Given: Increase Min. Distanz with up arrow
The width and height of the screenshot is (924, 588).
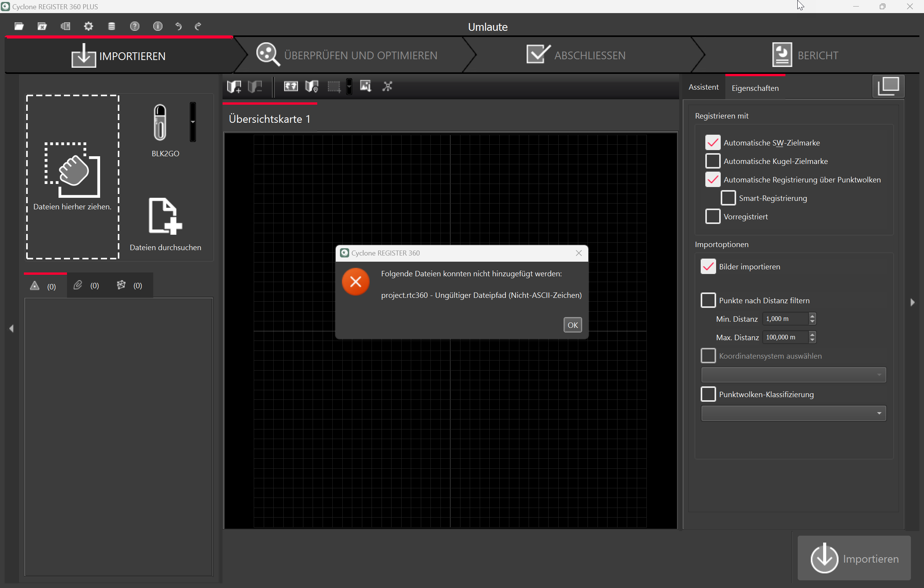Looking at the screenshot, I should click(x=812, y=316).
